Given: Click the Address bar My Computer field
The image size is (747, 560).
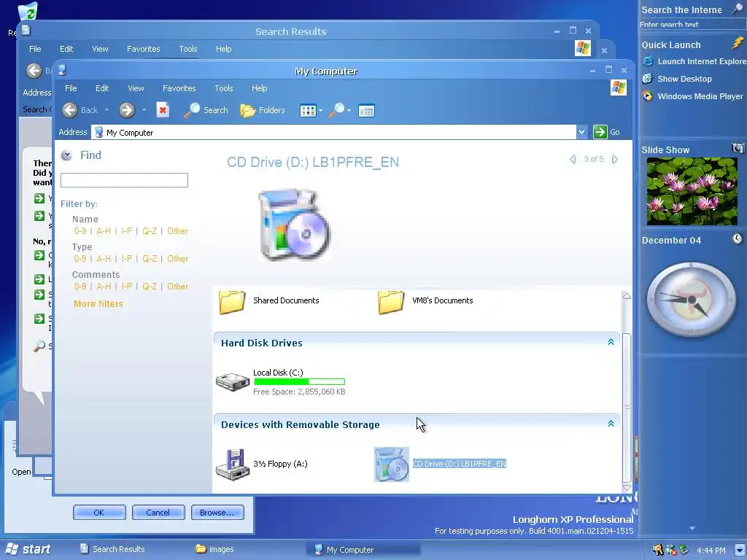Looking at the screenshot, I should pos(333,132).
